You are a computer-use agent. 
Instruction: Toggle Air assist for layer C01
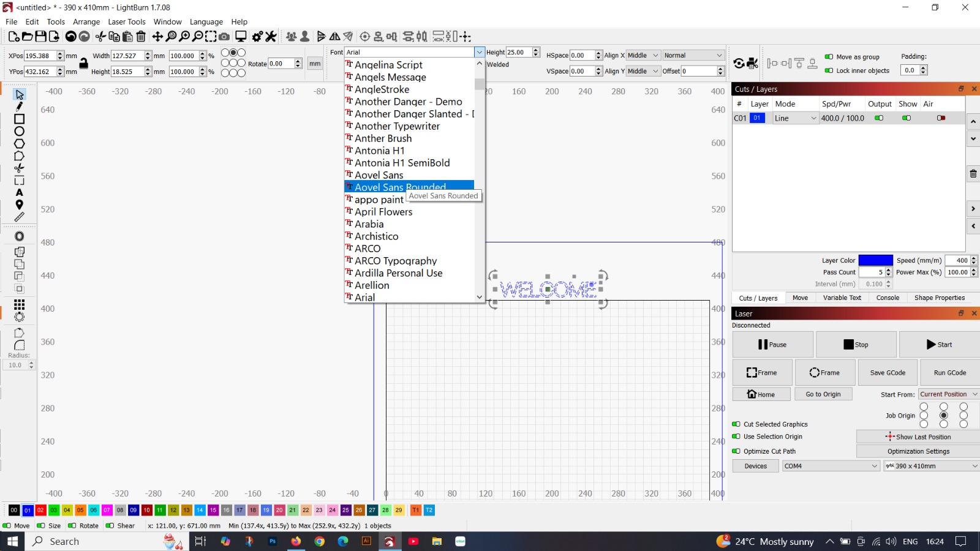[941, 118]
